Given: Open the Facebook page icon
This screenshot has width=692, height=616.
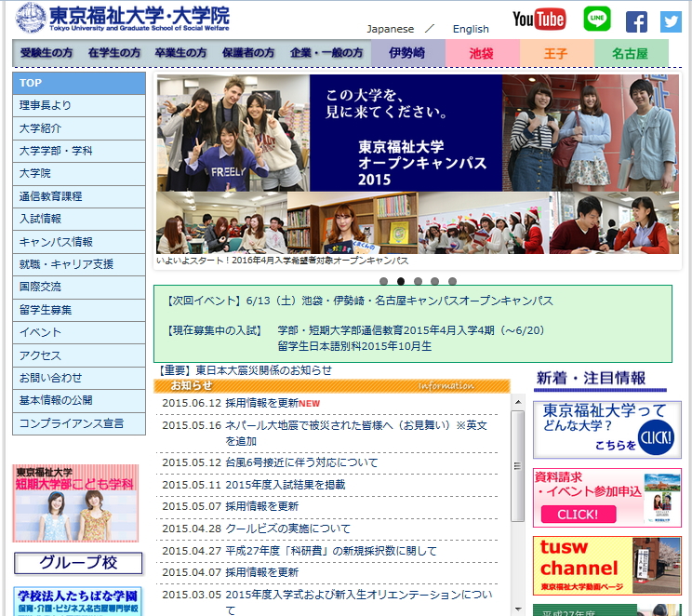Looking at the screenshot, I should pyautogui.click(x=636, y=21).
